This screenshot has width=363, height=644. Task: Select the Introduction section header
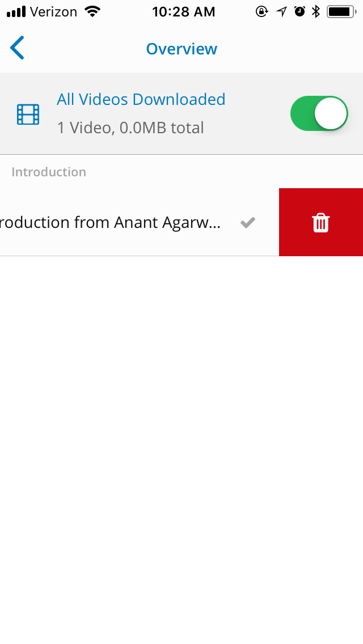click(49, 172)
